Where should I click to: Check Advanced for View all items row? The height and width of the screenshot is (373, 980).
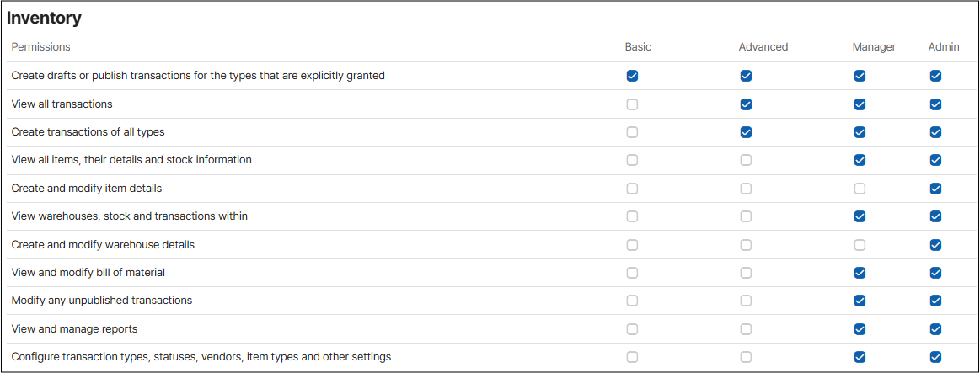(746, 160)
